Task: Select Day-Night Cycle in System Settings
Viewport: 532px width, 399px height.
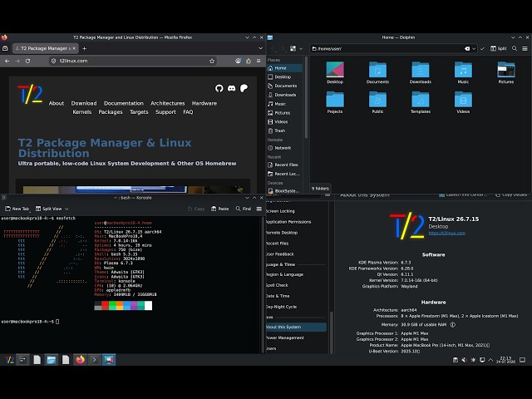Action: click(x=296, y=307)
